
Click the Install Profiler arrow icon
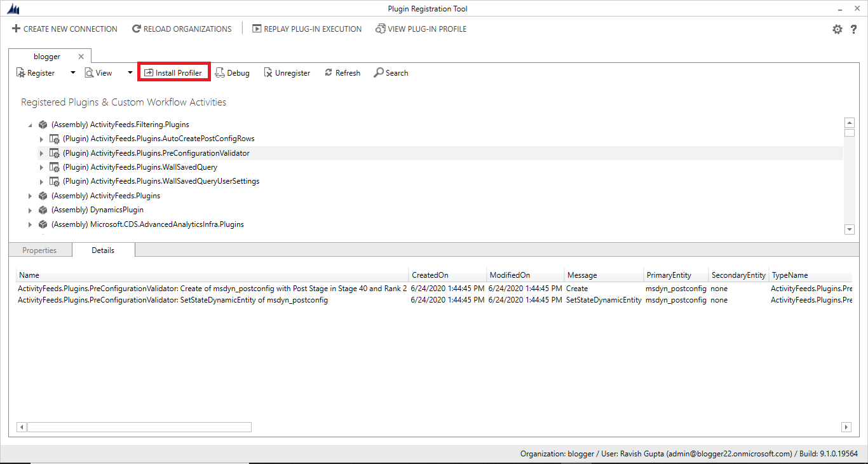point(149,73)
